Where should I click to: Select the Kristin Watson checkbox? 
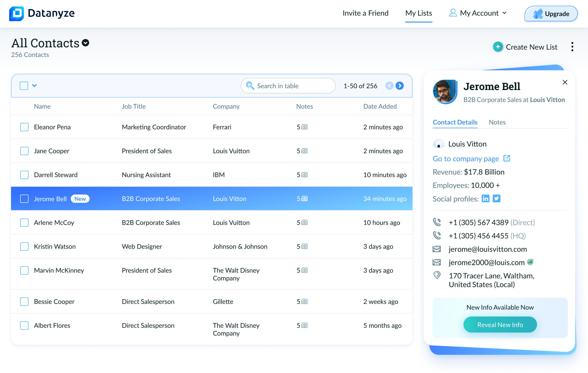point(24,246)
